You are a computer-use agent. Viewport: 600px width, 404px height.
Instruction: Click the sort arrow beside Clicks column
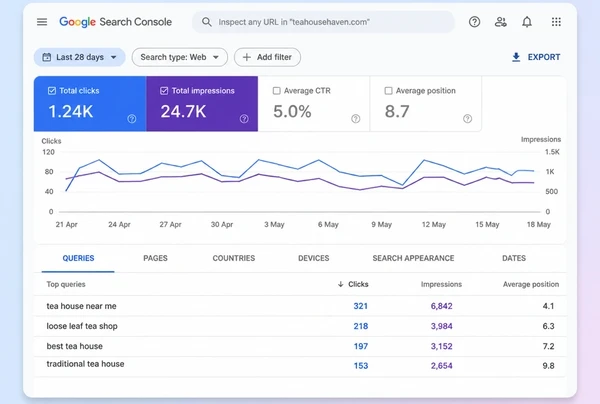tap(341, 284)
